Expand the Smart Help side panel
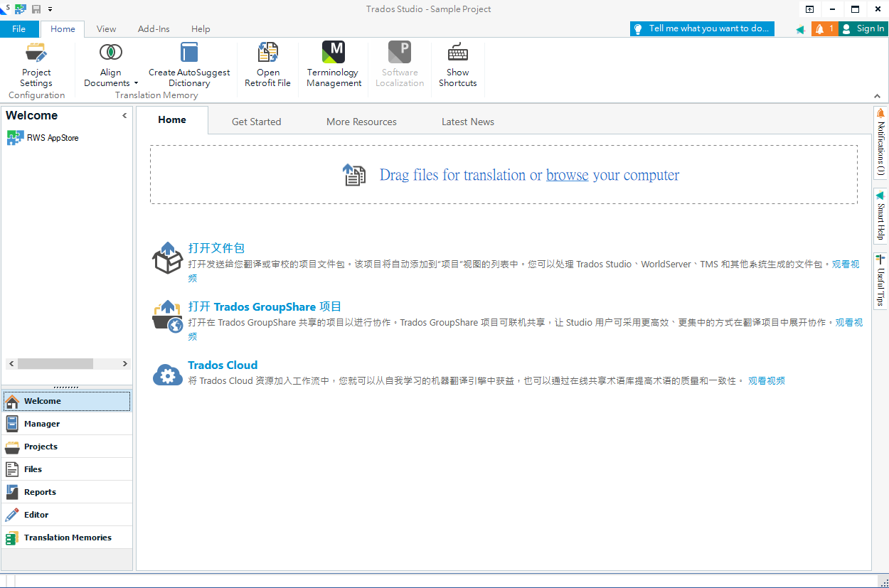 (880, 216)
